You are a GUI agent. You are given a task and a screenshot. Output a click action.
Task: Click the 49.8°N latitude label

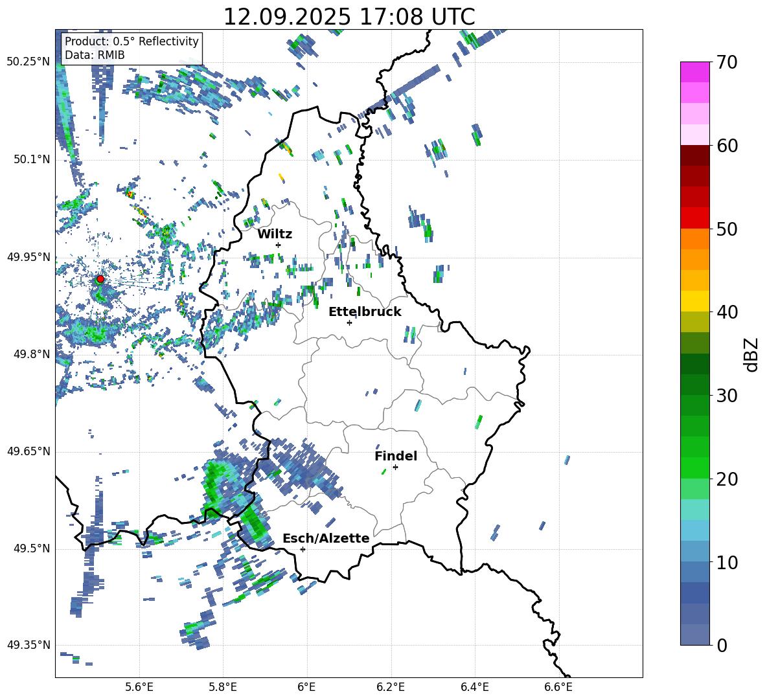tap(32, 354)
